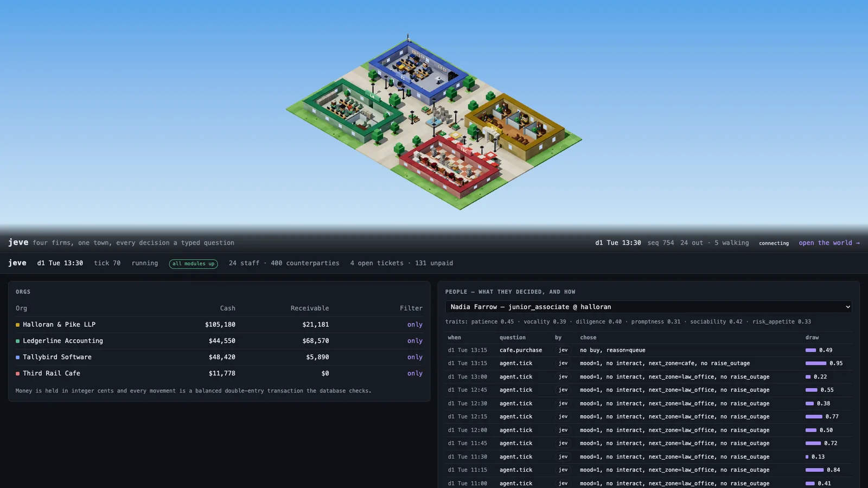Filter to only Ledgerline Accounting
This screenshot has width=868, height=488.
[x=414, y=341]
